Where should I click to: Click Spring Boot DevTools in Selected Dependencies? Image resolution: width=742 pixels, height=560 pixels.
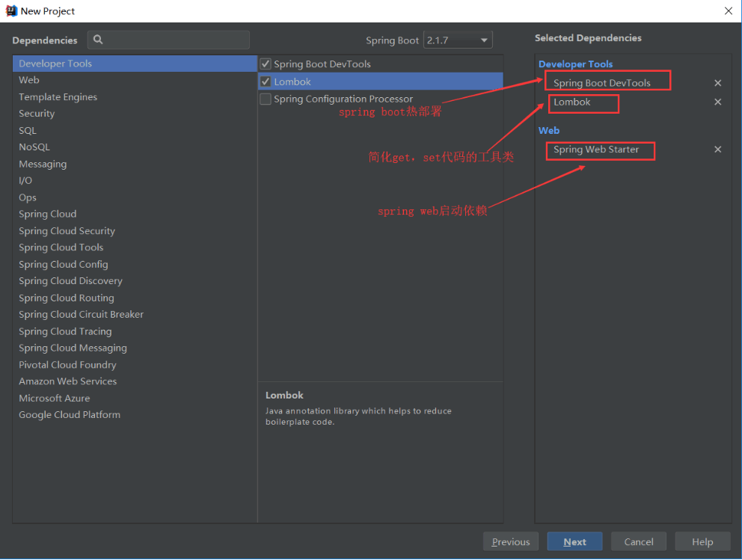click(x=602, y=83)
